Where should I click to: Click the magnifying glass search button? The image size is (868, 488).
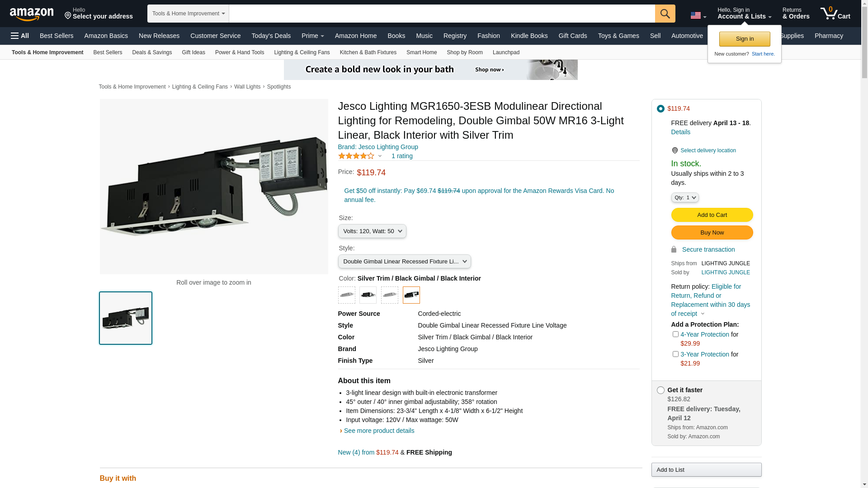pyautogui.click(x=665, y=14)
